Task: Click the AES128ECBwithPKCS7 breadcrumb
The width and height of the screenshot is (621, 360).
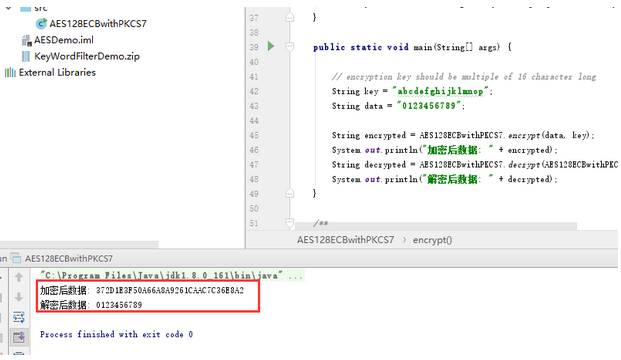Action: click(x=345, y=240)
